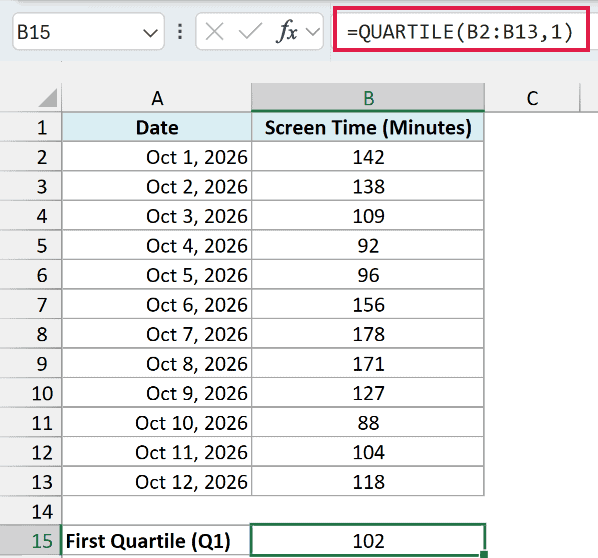Click the cell containing 142
598x558 pixels.
tap(368, 157)
